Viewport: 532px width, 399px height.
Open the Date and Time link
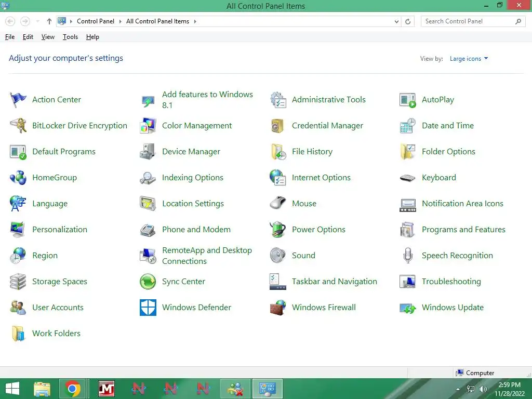pos(447,126)
